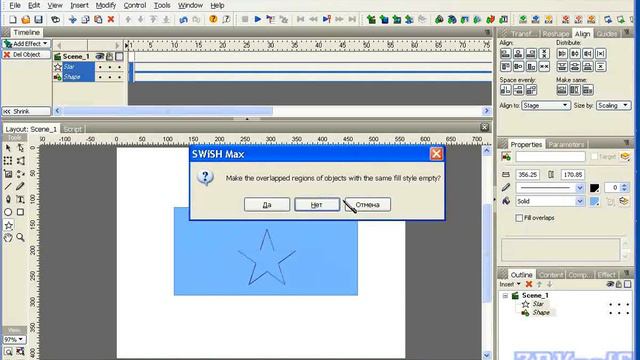Switch to the Reshape tab
The image size is (640, 360).
[556, 34]
